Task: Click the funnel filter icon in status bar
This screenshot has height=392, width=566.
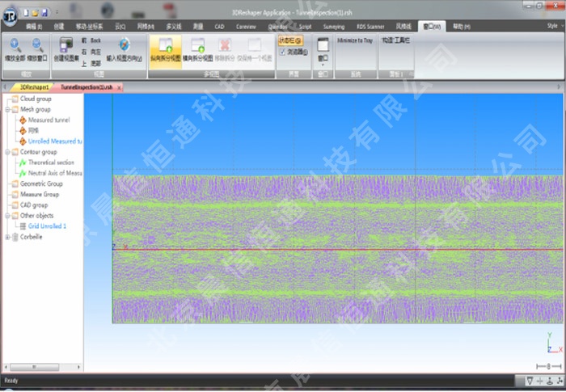Action: 530,381
